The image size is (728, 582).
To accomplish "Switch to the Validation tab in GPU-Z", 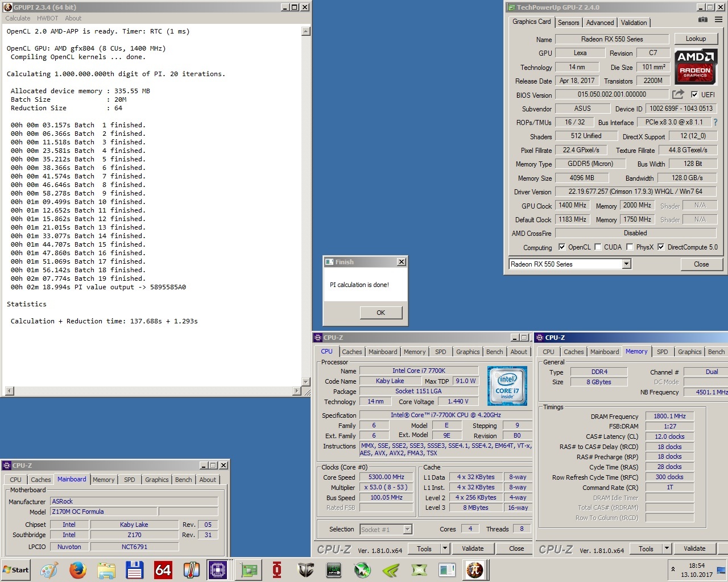I will point(634,23).
